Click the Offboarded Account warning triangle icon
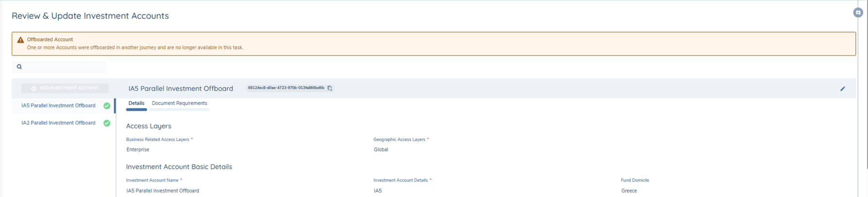Image resolution: width=868 pixels, height=197 pixels. click(x=20, y=40)
